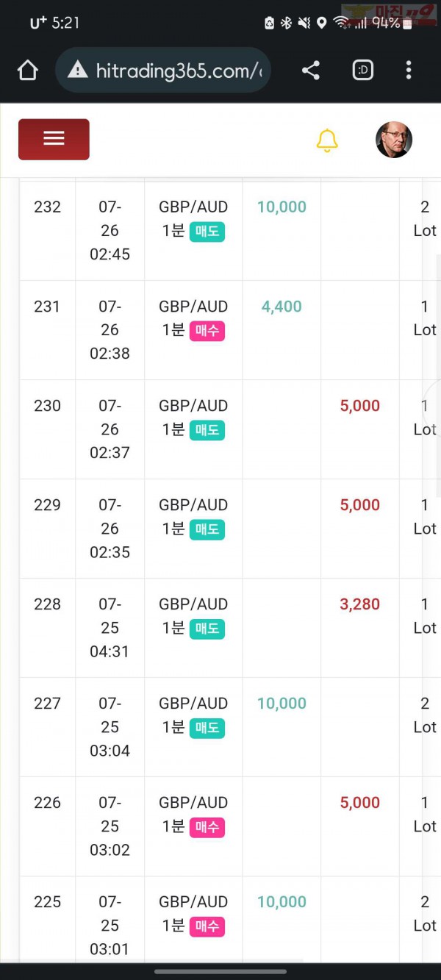441x980 pixels.
Task: Open the three-dot browser menu
Action: coord(409,71)
